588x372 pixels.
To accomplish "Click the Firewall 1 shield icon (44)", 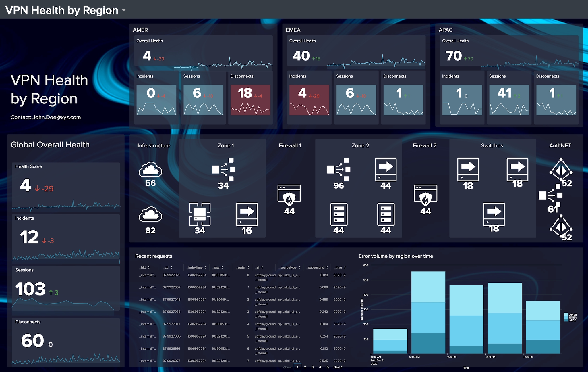I will (x=291, y=197).
